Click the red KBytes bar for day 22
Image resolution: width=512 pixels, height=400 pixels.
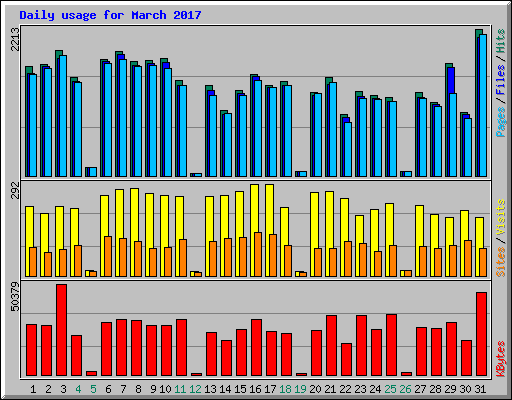tap(346, 360)
